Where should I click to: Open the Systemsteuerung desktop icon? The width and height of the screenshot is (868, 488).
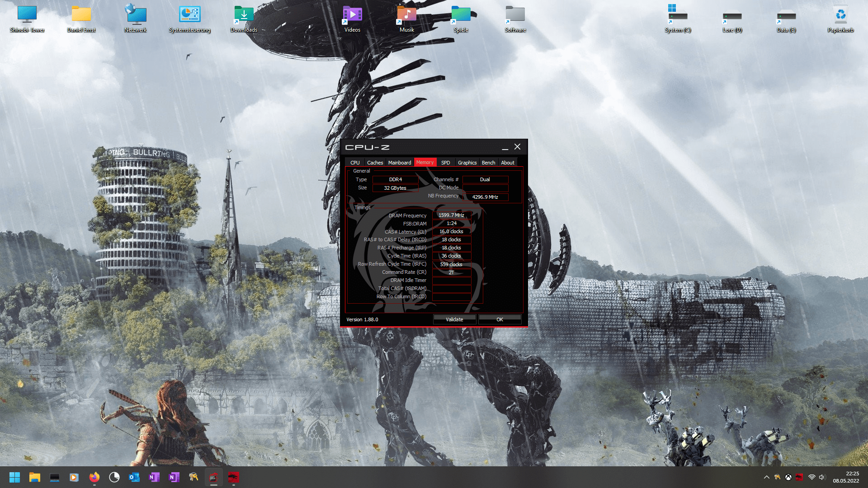point(189,19)
